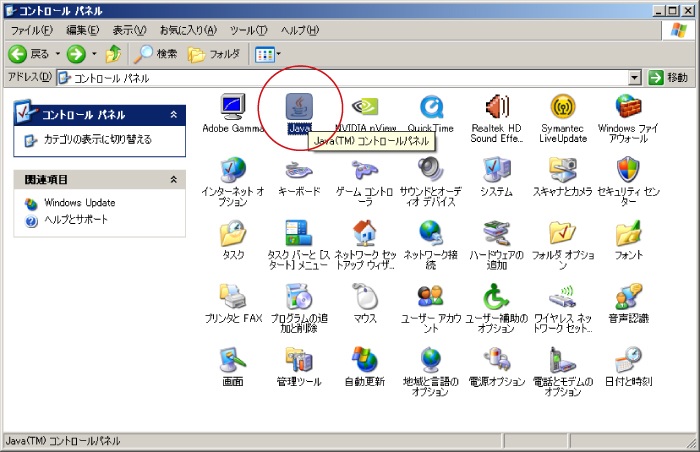Collapse the コントロール パネル side panel
The height and width of the screenshot is (452, 700).
point(173,115)
